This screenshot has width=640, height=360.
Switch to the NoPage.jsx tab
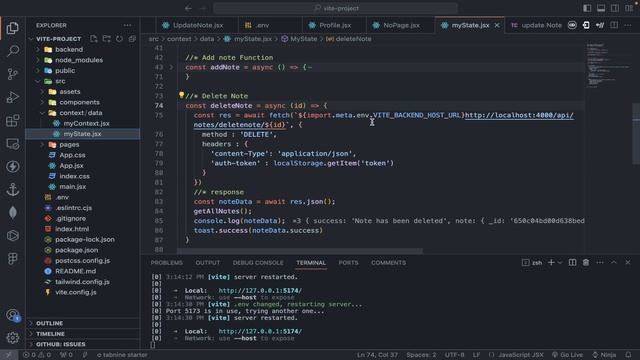tap(396, 25)
